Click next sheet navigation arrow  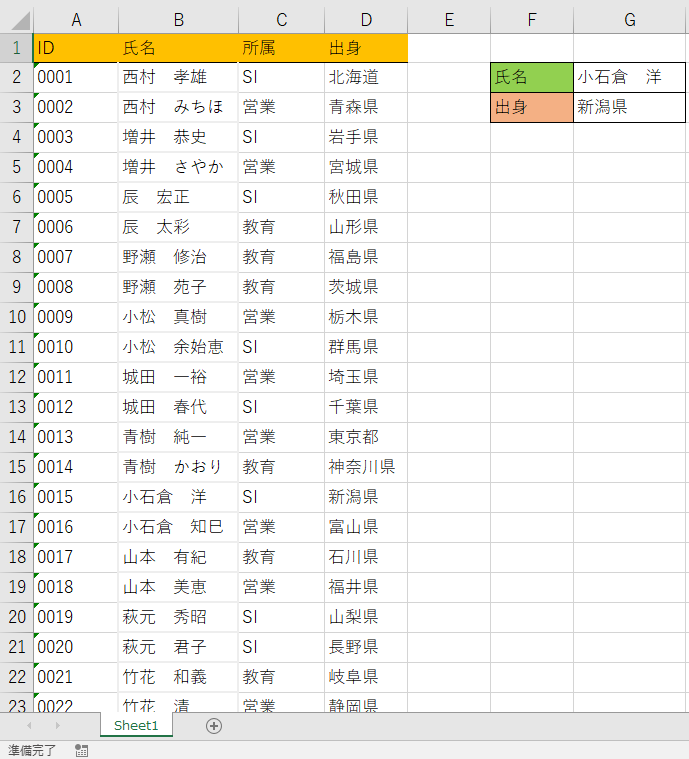58,726
